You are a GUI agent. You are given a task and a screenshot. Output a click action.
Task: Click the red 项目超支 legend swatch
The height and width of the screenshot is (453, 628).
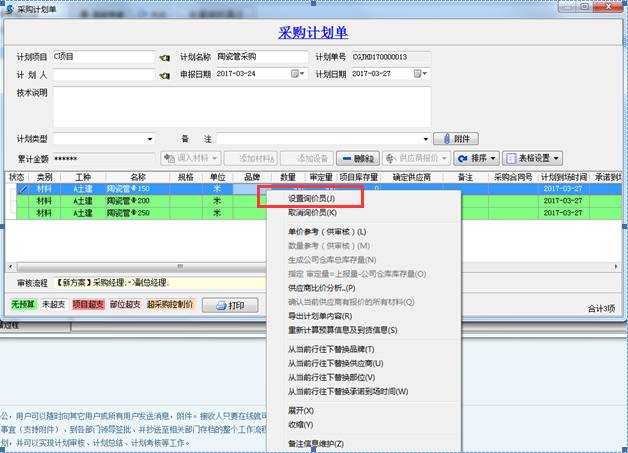tap(87, 305)
